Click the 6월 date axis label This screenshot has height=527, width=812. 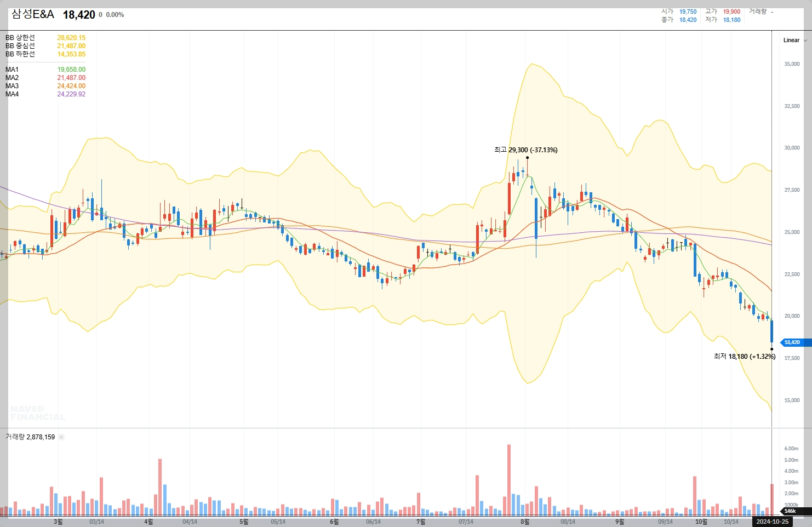[x=334, y=522]
